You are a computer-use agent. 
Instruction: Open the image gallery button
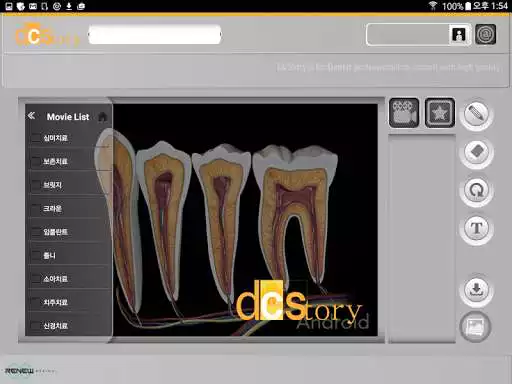pos(475,327)
